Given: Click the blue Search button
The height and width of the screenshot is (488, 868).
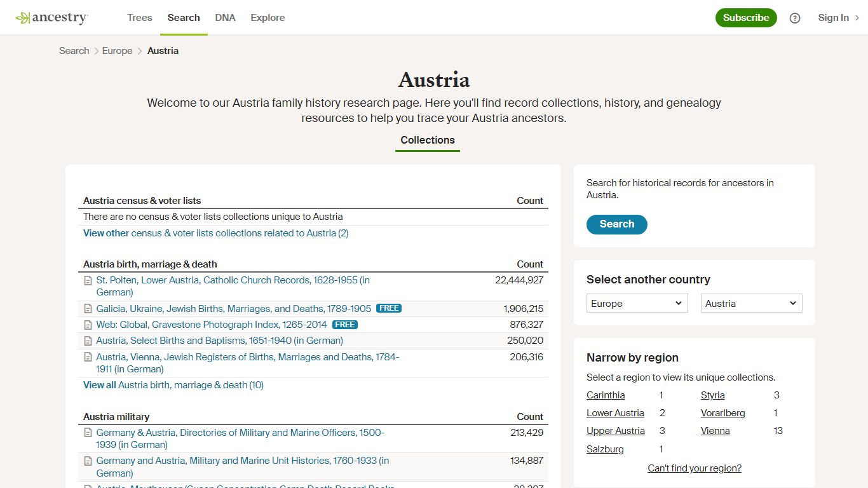Looking at the screenshot, I should click(616, 224).
